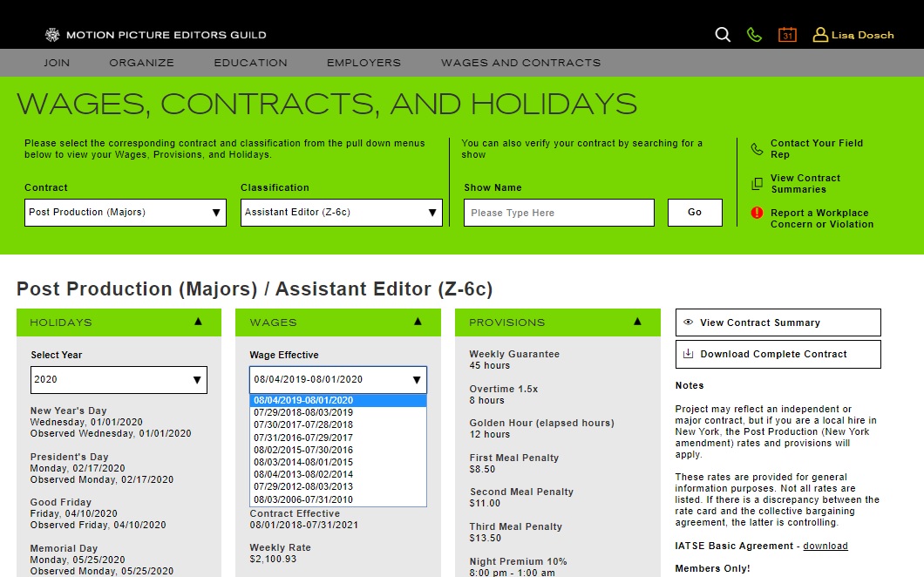The image size is (924, 577).
Task: Click the phone icon next to Contact Your Field Rep
Action: [758, 148]
